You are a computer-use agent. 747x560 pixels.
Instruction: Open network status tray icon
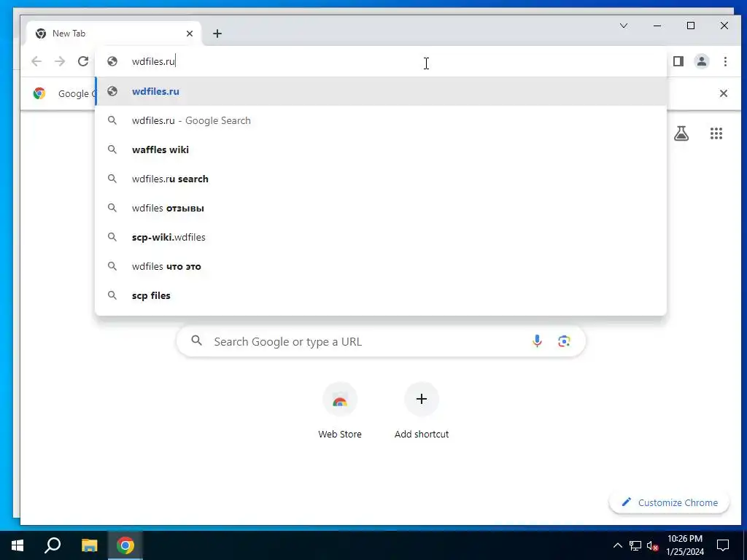point(635,545)
